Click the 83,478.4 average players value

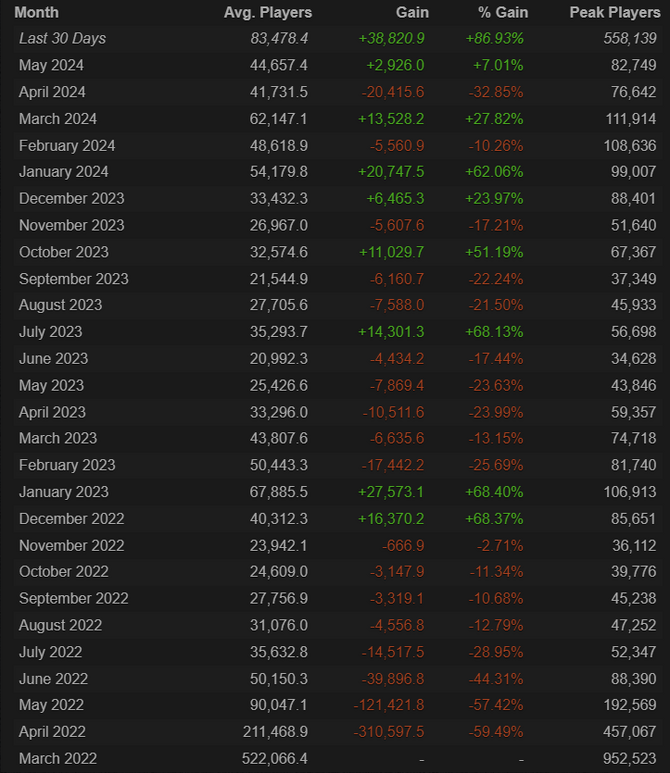[279, 38]
